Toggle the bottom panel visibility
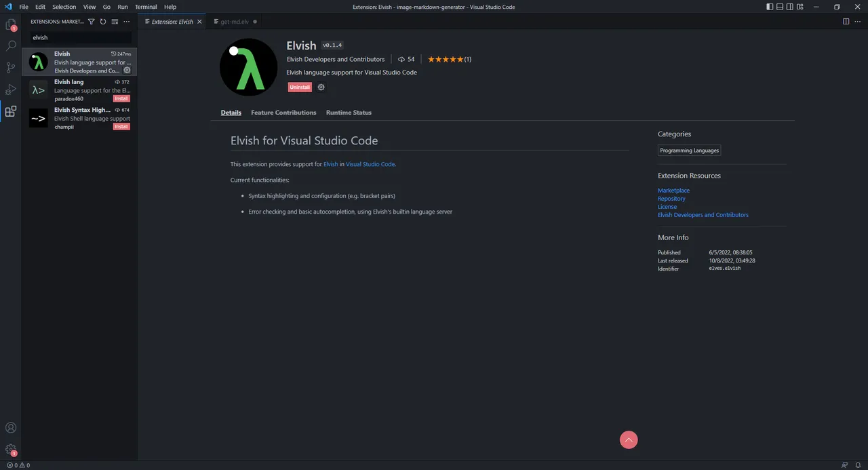 [781, 7]
